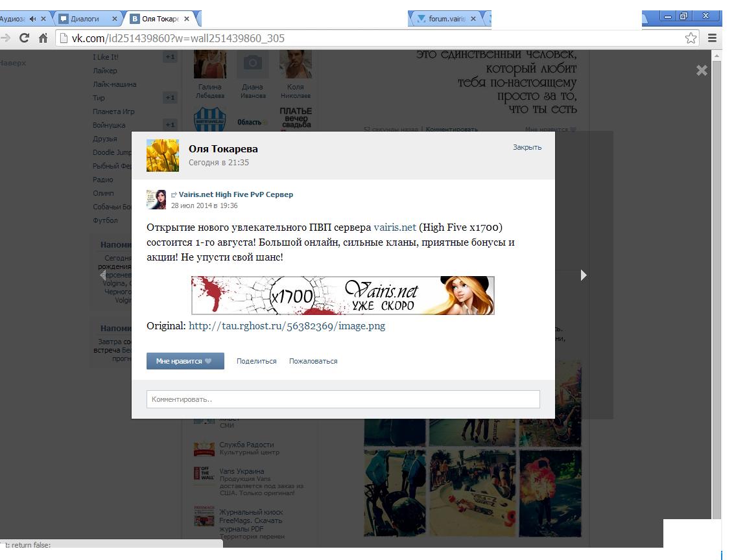Screen dimensions: 747x560
Task: Close the photo overlay with X icon
Action: point(702,71)
